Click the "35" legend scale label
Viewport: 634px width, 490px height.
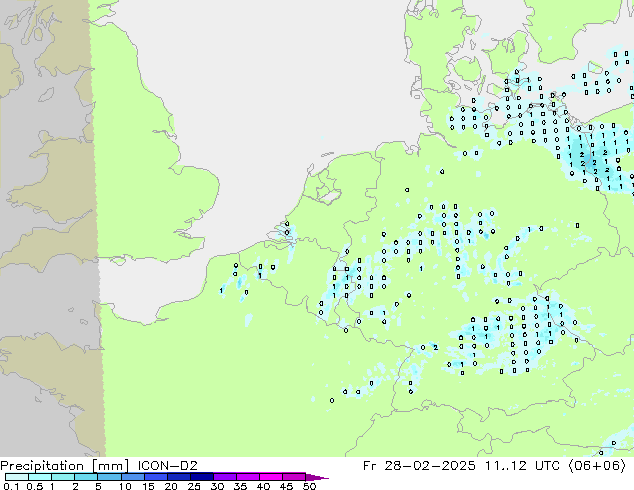pos(240,486)
